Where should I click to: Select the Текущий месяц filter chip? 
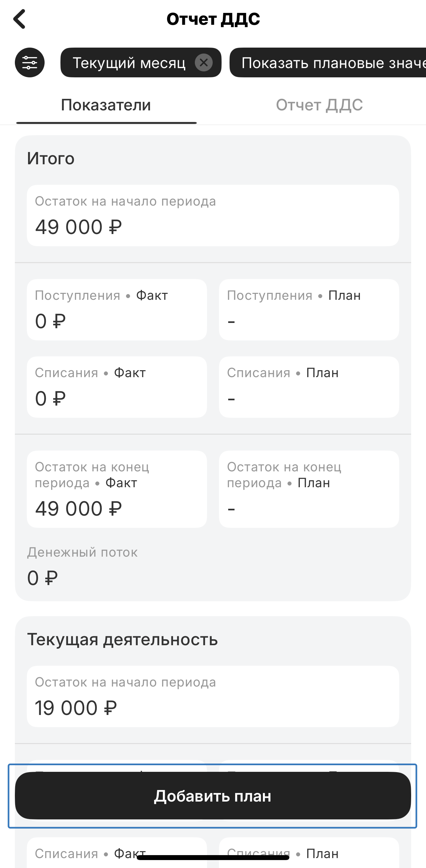(x=129, y=63)
